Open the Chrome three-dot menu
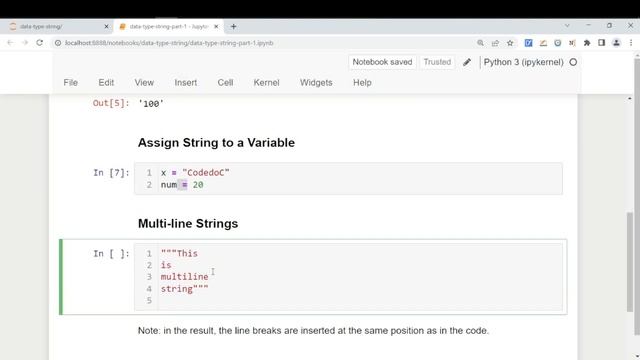Screen dimensions: 640x360 click(x=631, y=43)
